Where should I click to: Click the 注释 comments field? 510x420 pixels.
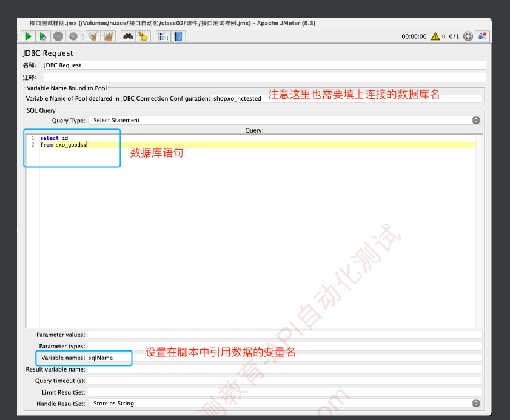(x=265, y=78)
